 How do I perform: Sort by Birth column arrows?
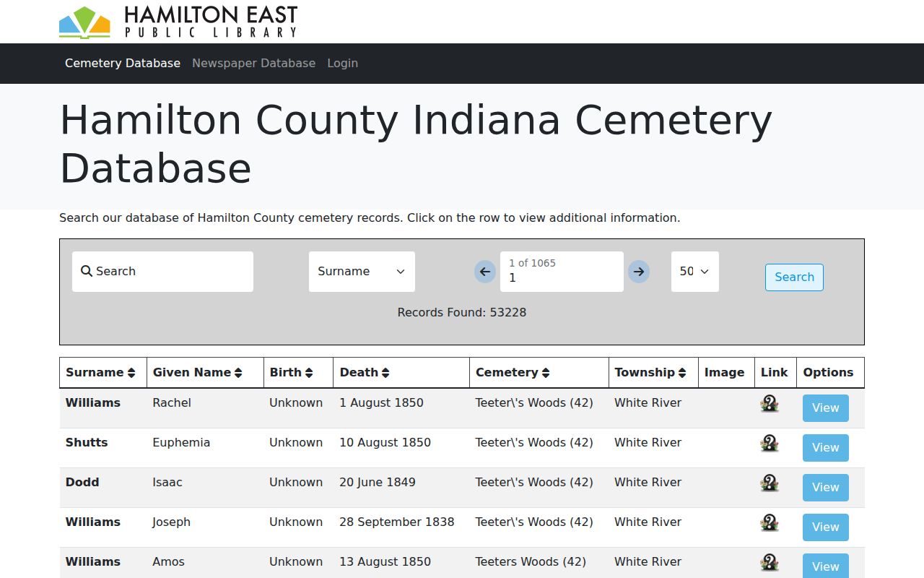click(309, 373)
